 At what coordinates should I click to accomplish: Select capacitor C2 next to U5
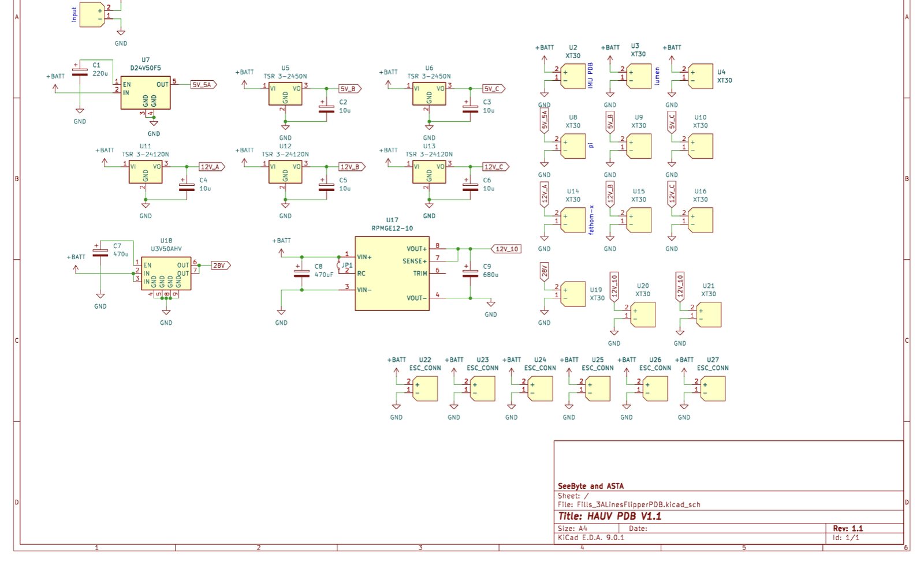(327, 107)
